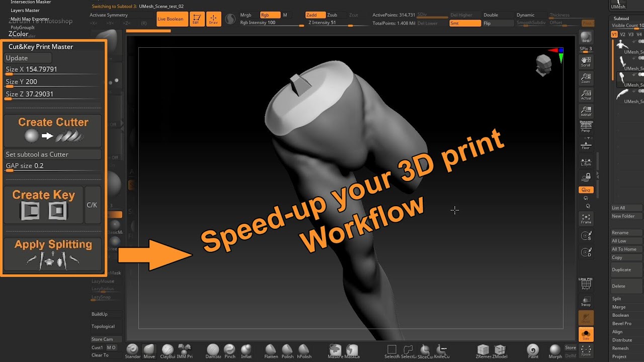644x362 pixels.
Task: Choose the KnifeCurve brush
Action: [442, 351]
